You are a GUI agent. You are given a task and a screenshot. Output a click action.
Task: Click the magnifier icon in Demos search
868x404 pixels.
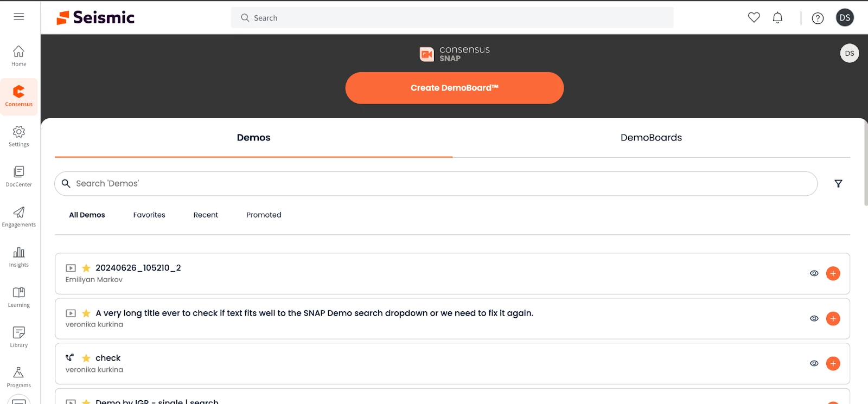pyautogui.click(x=66, y=184)
